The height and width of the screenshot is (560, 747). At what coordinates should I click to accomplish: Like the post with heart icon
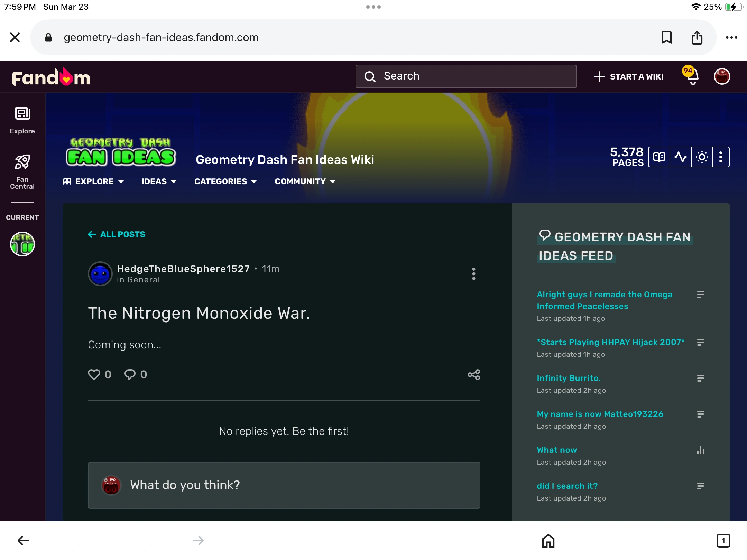click(94, 374)
